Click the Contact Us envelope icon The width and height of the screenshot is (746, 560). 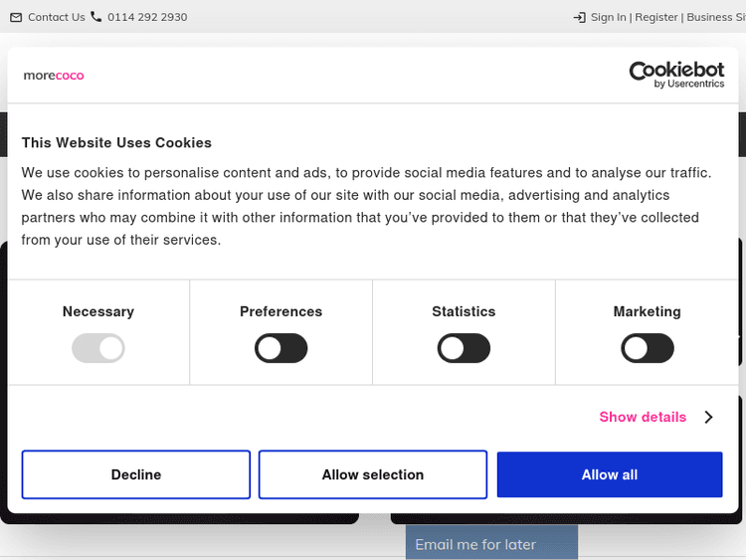16,17
